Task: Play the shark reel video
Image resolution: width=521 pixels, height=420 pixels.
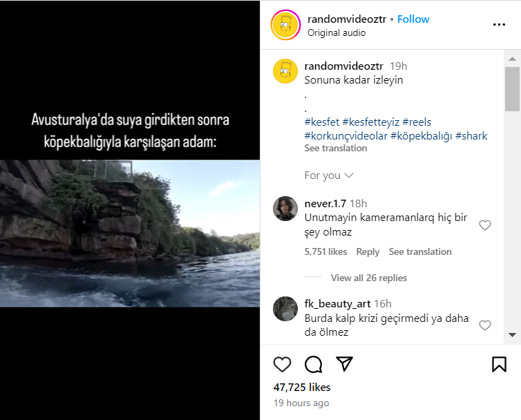Action: coord(130,233)
